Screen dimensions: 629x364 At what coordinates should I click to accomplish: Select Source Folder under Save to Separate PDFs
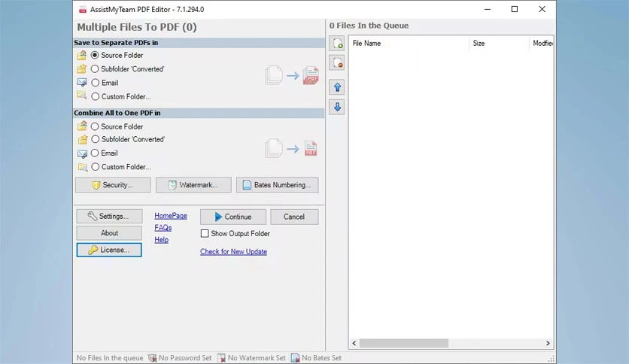[95, 55]
